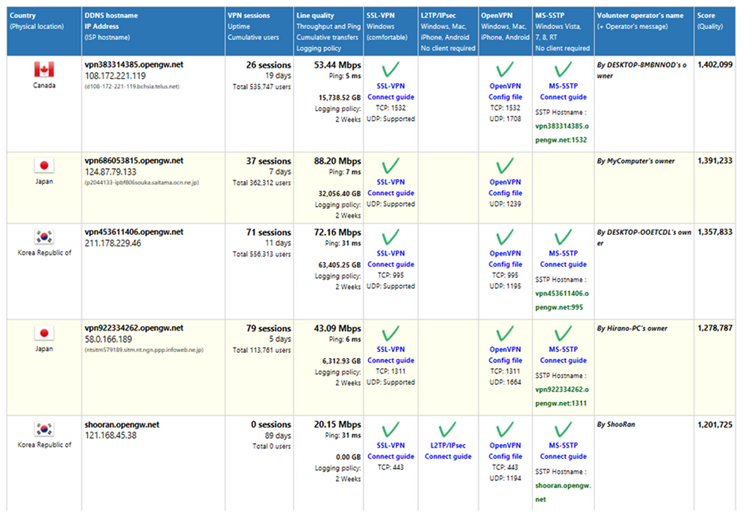Click SSL-VPN checkmark in Canada row

(x=390, y=70)
